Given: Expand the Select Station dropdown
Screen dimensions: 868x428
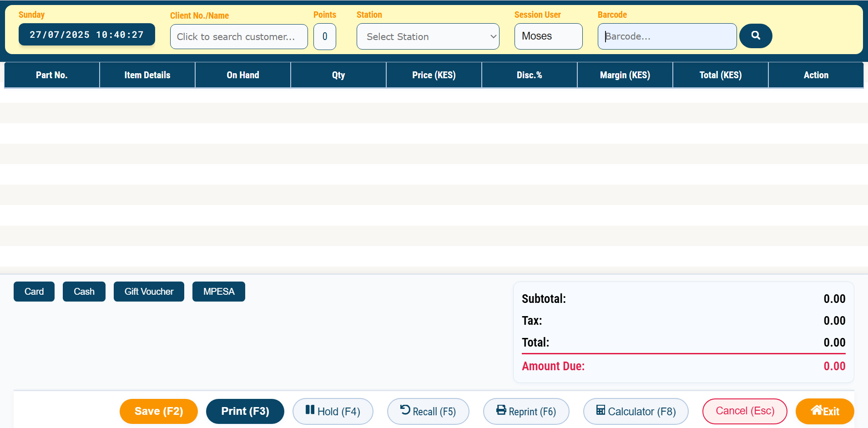Looking at the screenshot, I should (427, 36).
